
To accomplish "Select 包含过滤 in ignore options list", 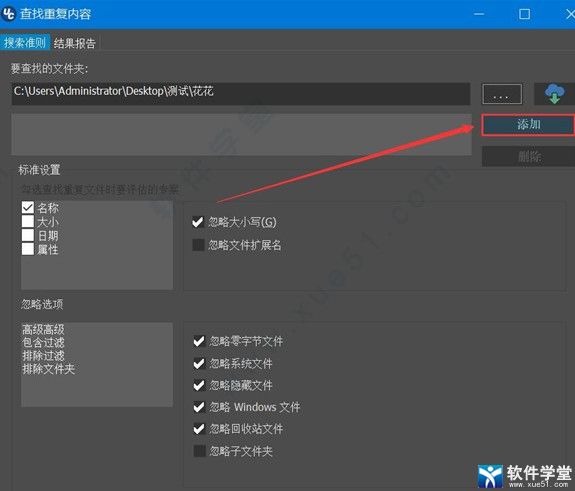I will coord(43,342).
